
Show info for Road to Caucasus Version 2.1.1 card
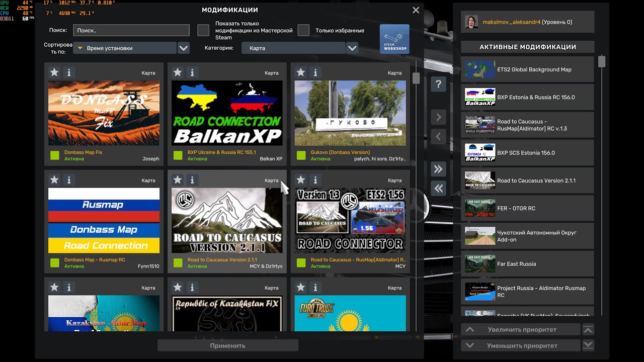pyautogui.click(x=192, y=179)
